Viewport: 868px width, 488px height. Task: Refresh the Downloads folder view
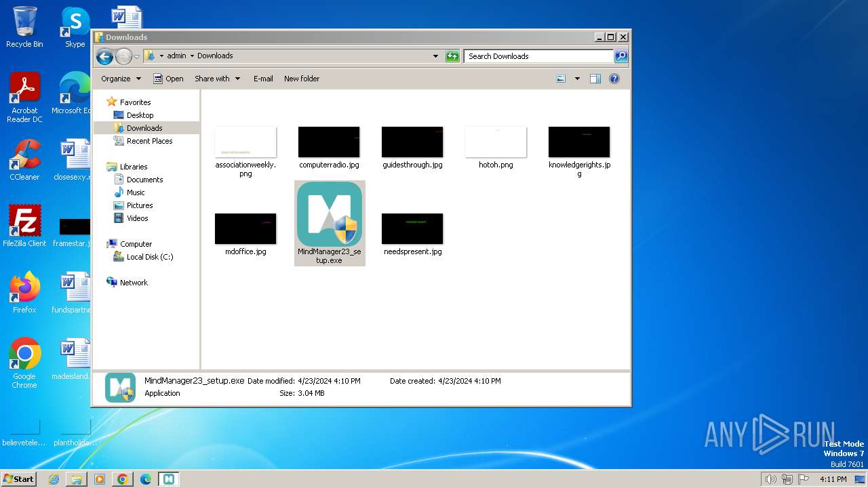click(x=452, y=56)
